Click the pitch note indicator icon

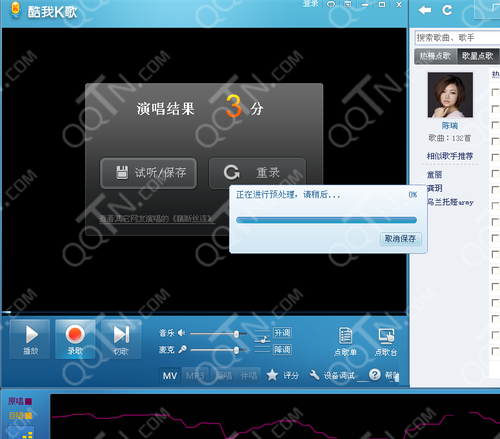(262, 341)
